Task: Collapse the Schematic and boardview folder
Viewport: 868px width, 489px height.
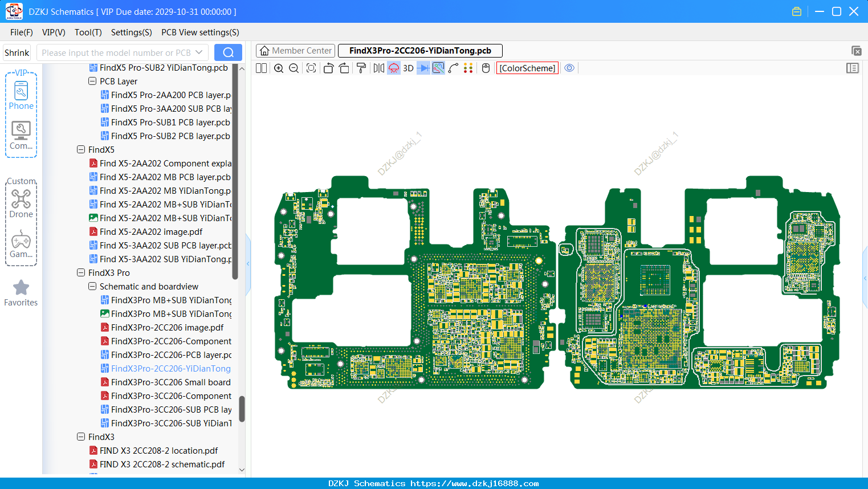Action: point(92,287)
